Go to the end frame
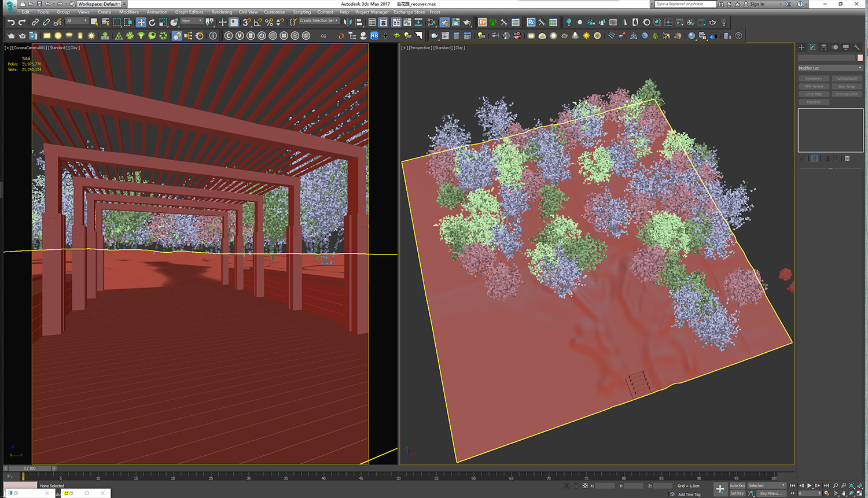The image size is (868, 498). pos(826,486)
